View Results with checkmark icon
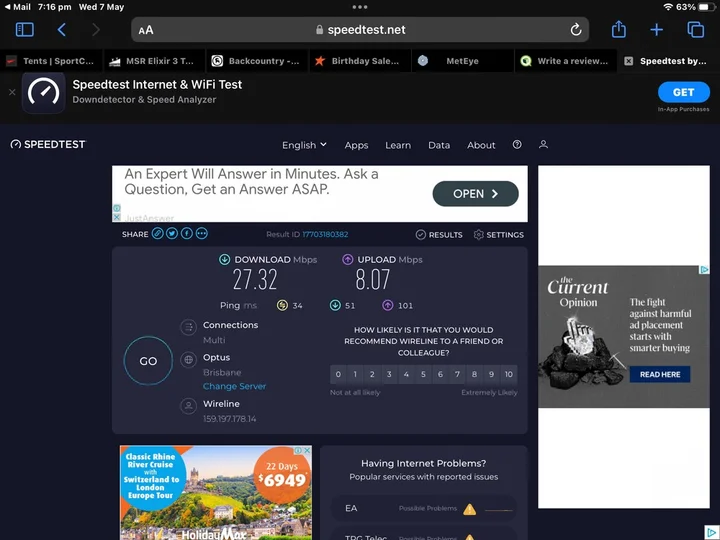This screenshot has height=540, width=720. click(439, 235)
